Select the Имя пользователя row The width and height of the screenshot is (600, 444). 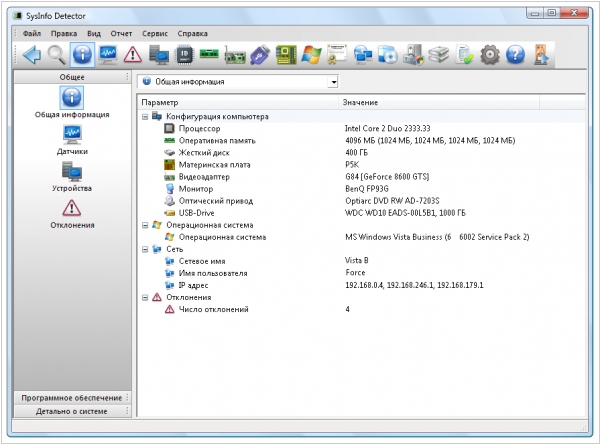(362, 273)
